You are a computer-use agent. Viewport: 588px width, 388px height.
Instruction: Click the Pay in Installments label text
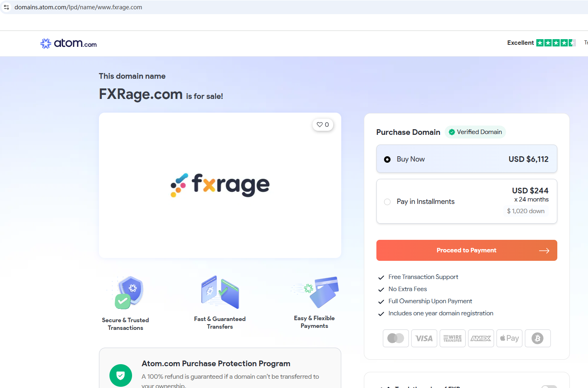pos(426,201)
